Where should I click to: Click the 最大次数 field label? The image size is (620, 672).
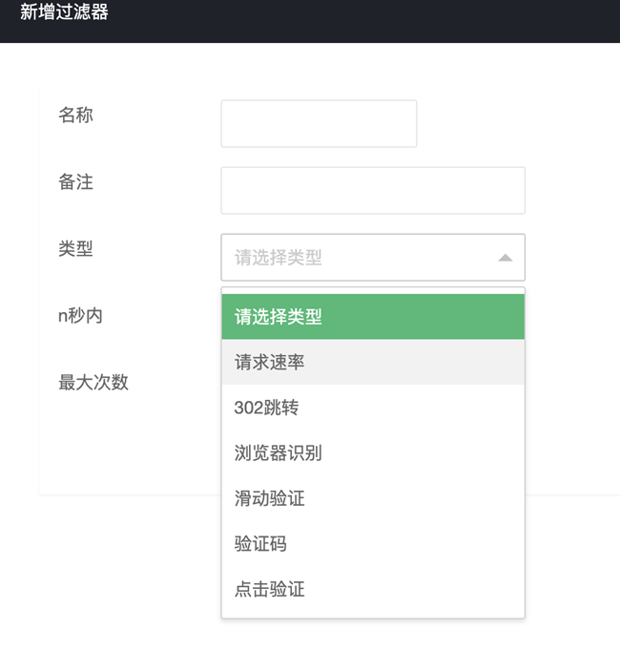[x=93, y=383]
